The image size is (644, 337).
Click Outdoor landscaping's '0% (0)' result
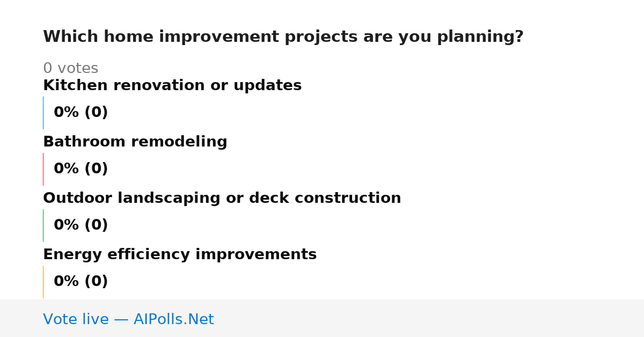pyautogui.click(x=80, y=225)
